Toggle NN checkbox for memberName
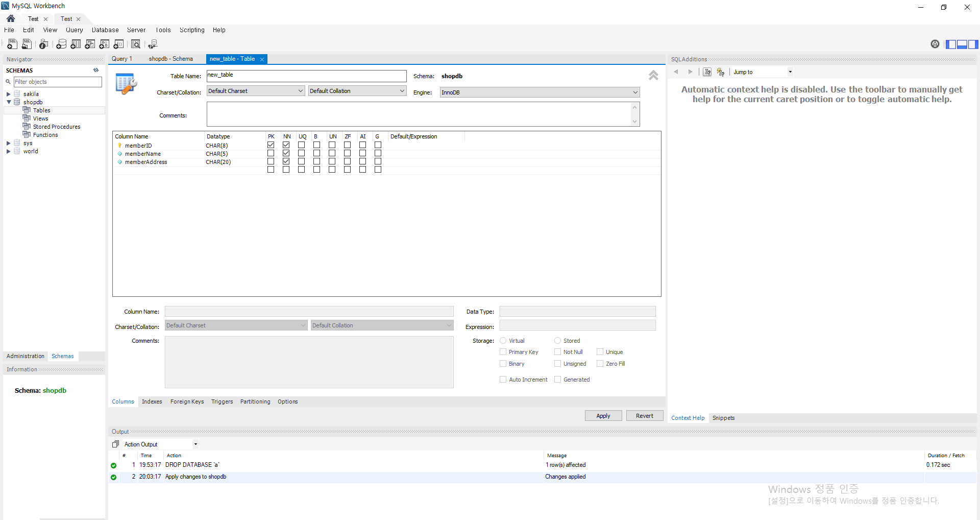The height and width of the screenshot is (520, 980). [286, 153]
